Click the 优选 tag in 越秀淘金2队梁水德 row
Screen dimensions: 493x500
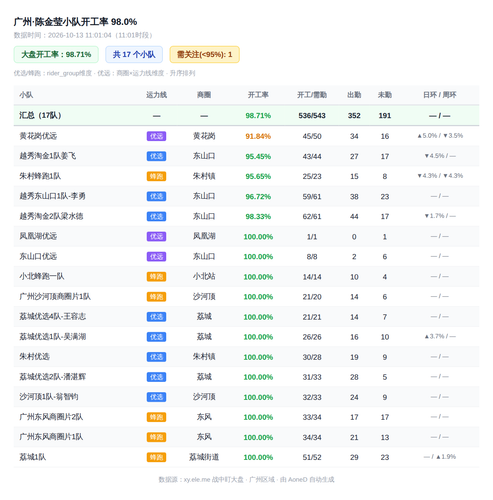point(156,216)
